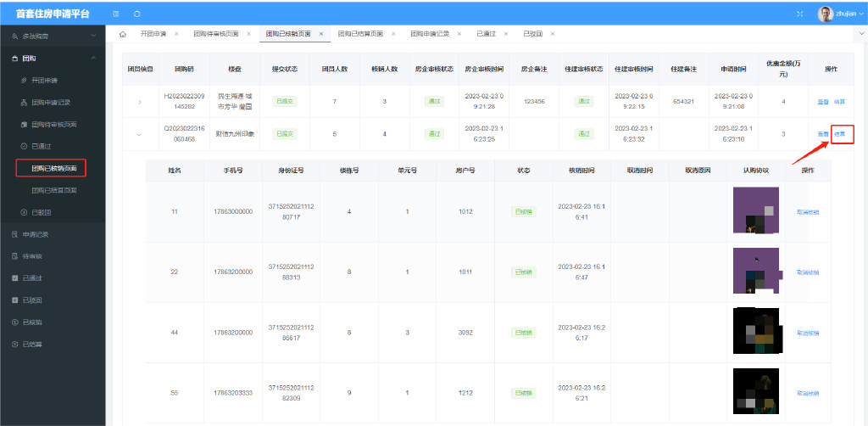Switch to the 团购申请记录 tab
This screenshot has width=868, height=426.
pyautogui.click(x=430, y=34)
